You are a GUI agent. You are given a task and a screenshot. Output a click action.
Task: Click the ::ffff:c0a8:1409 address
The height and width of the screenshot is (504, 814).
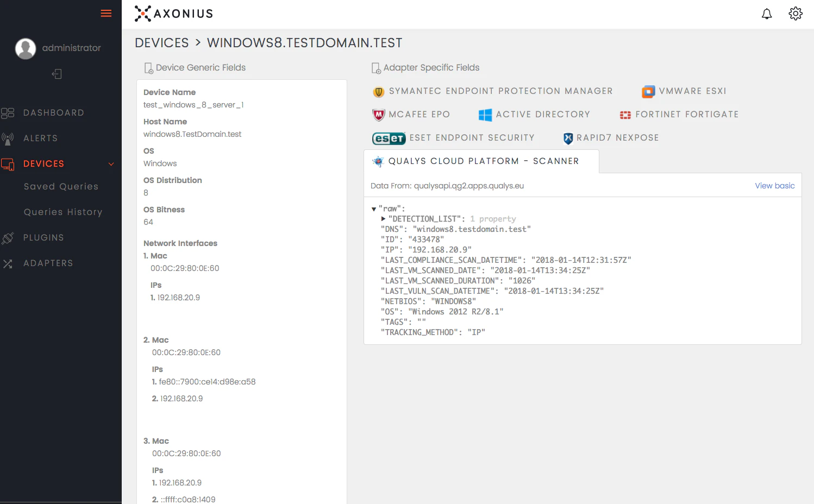tap(188, 500)
